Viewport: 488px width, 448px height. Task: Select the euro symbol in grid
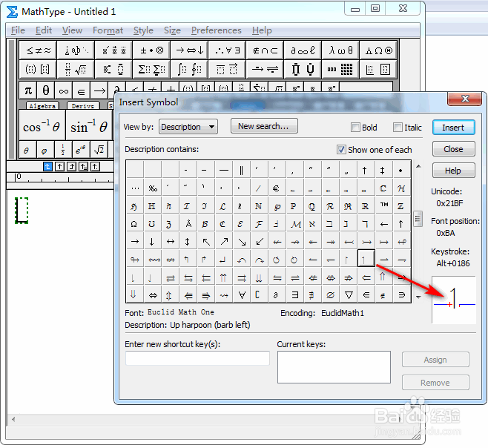tap(276, 188)
